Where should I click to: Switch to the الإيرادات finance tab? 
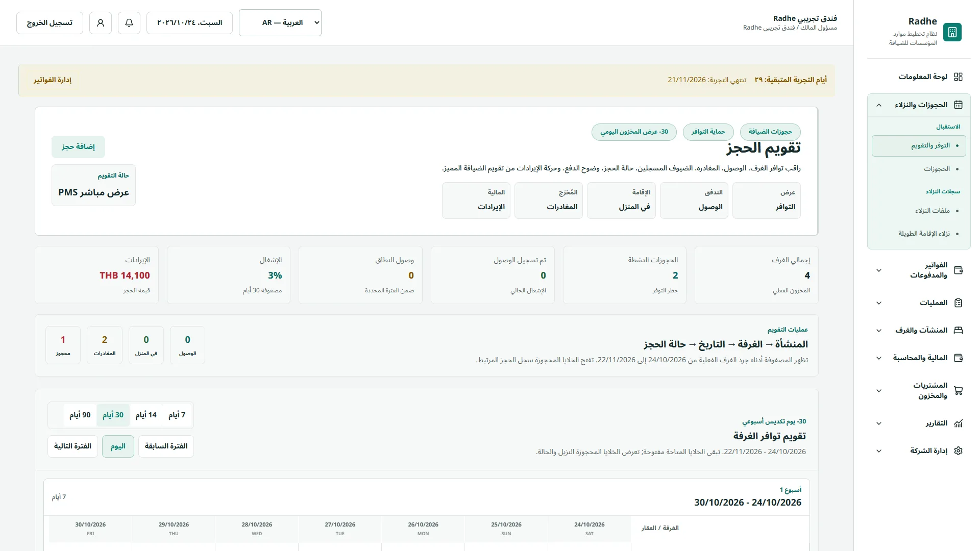476,201
